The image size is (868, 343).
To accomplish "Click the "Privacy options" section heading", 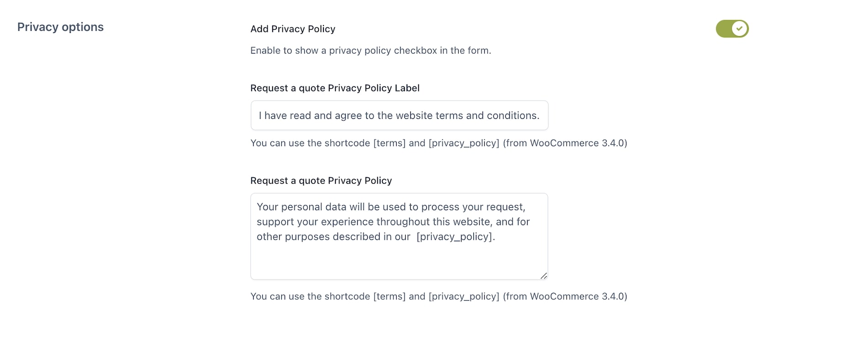I will pyautogui.click(x=60, y=27).
